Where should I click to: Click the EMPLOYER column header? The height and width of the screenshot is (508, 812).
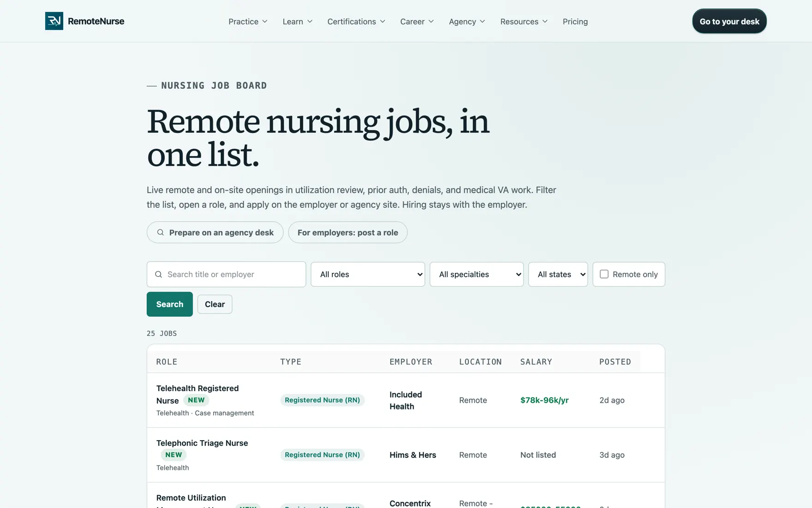[411, 362]
